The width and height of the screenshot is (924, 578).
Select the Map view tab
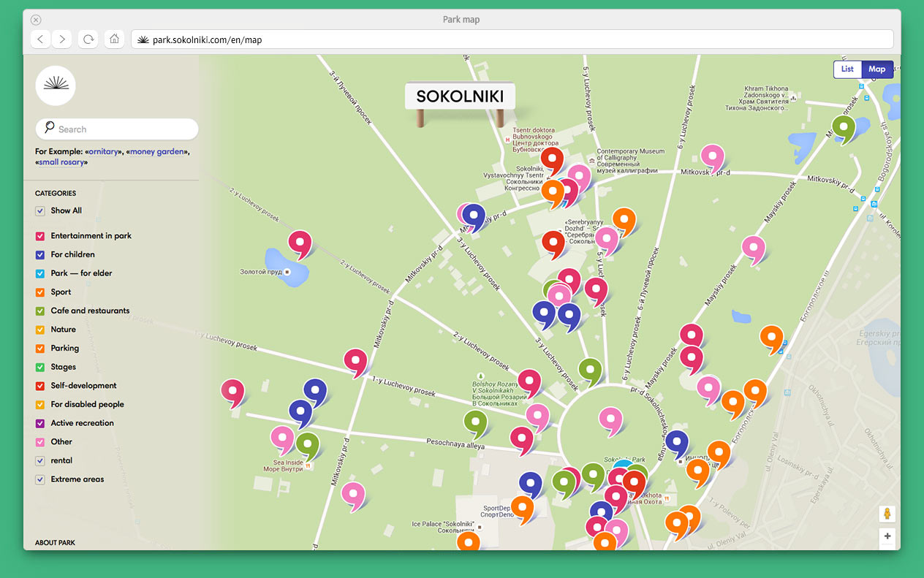coord(877,69)
